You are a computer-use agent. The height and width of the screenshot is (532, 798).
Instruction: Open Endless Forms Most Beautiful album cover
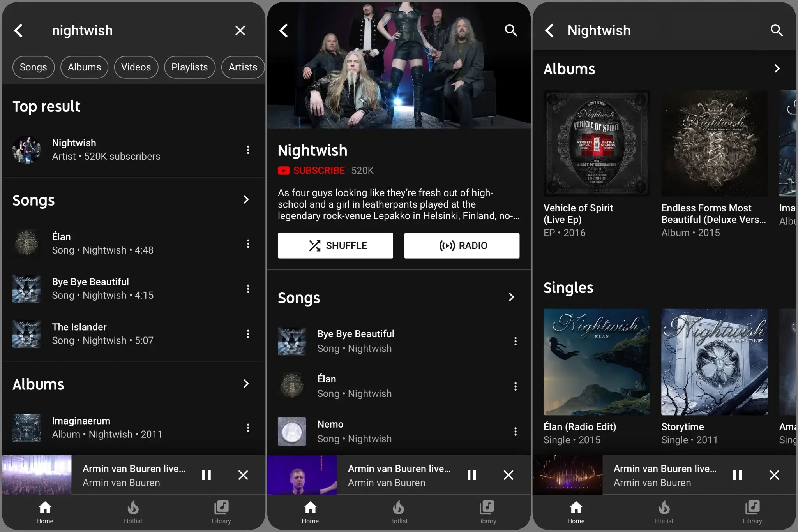(715, 143)
